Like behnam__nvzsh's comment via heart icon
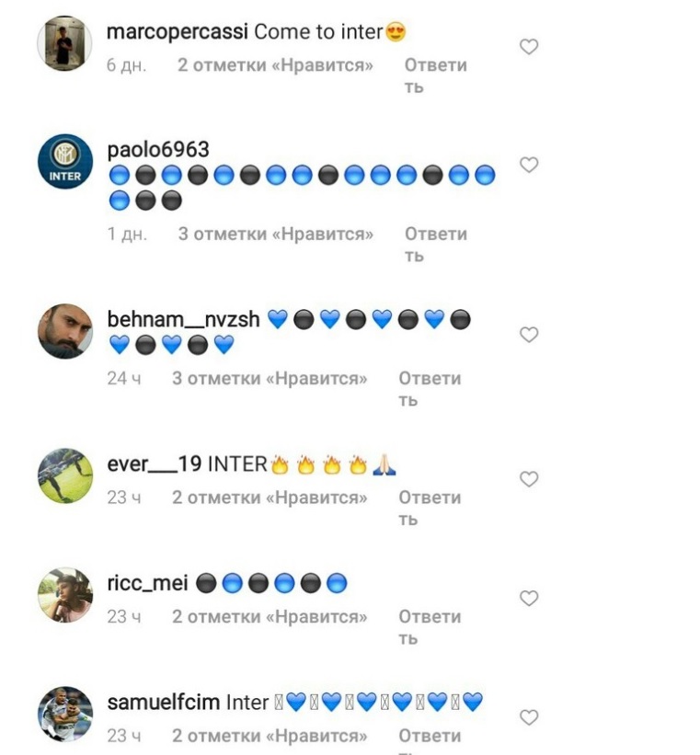Screen dimensions: 700x755 tap(529, 335)
